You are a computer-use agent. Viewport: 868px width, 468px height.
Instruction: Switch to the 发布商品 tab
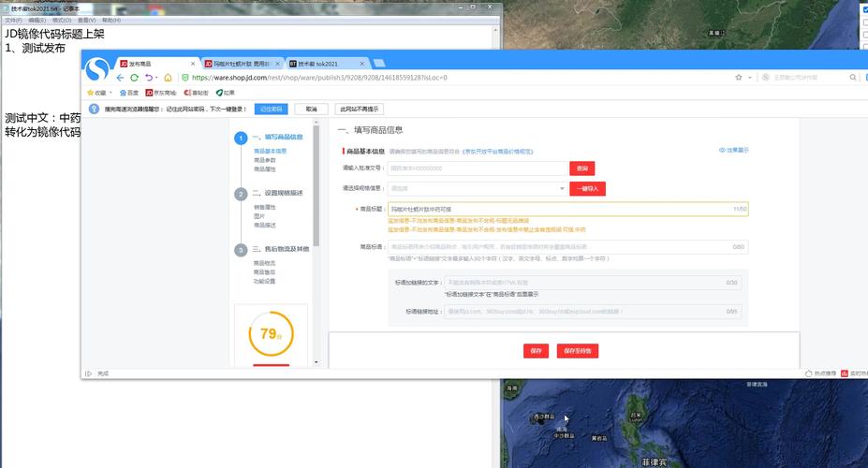[x=155, y=64]
